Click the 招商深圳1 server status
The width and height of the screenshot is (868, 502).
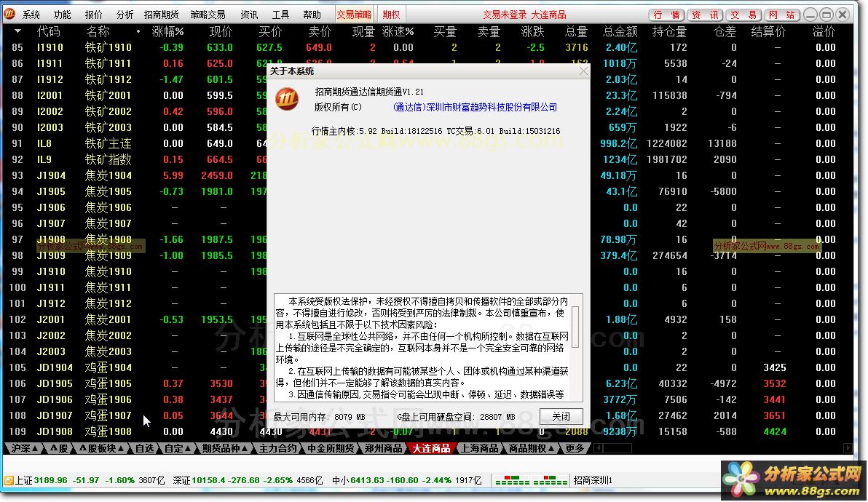click(593, 480)
